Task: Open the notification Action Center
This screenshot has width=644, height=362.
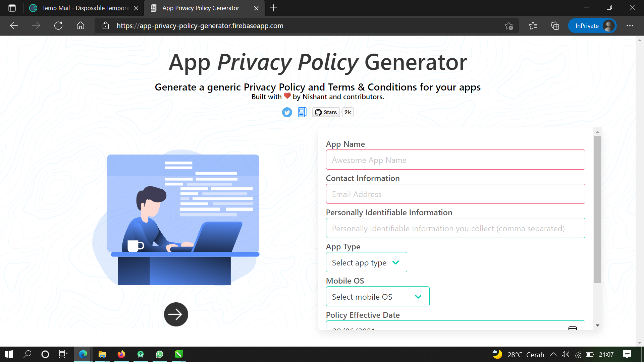Action: coord(627,354)
